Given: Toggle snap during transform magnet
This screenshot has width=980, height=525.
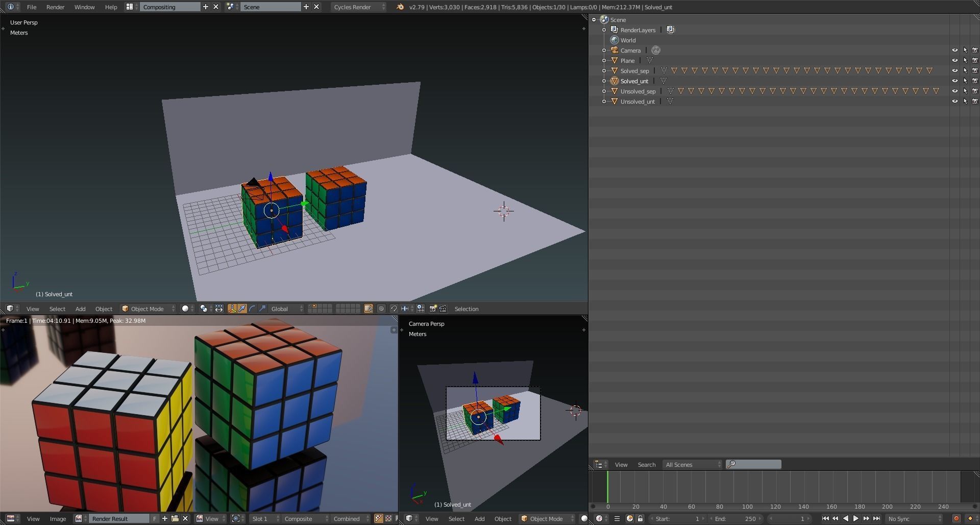Looking at the screenshot, I should point(394,309).
